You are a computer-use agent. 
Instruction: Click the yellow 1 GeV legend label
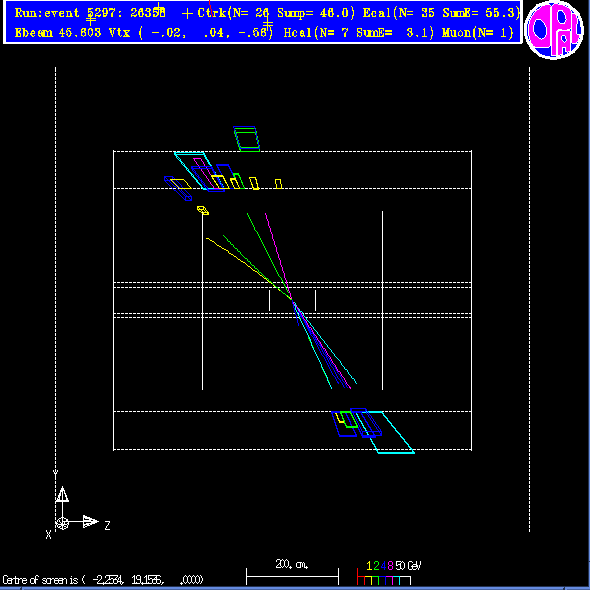click(369, 566)
